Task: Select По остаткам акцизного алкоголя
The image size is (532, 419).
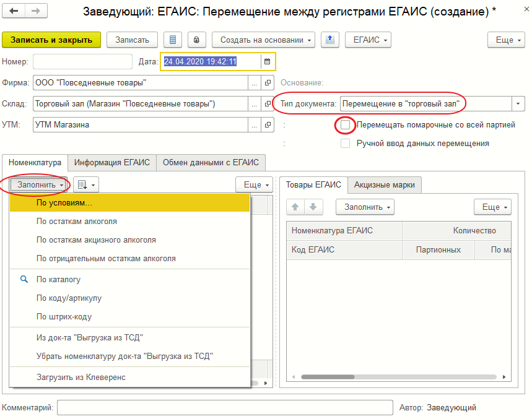Action: (x=96, y=240)
